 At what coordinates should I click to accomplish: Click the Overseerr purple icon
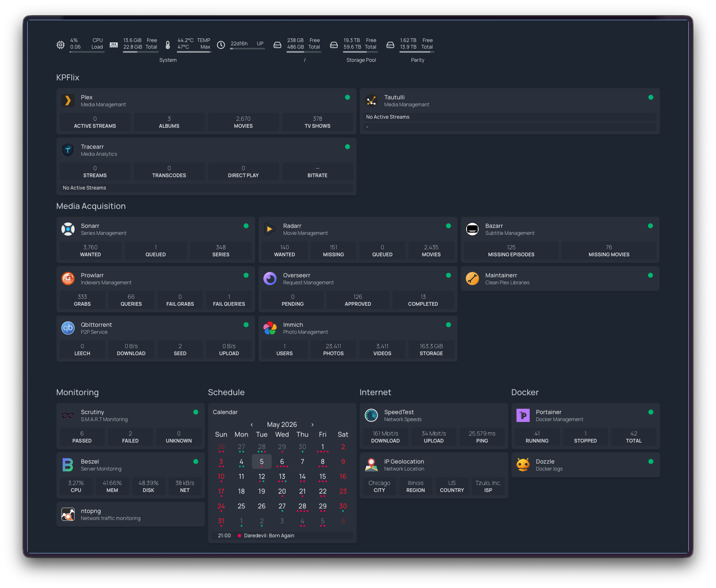[x=270, y=279]
